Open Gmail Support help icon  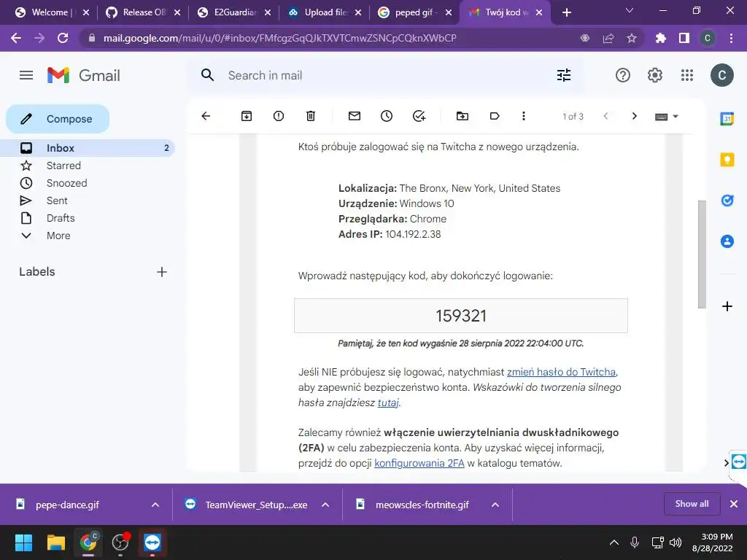coord(623,75)
